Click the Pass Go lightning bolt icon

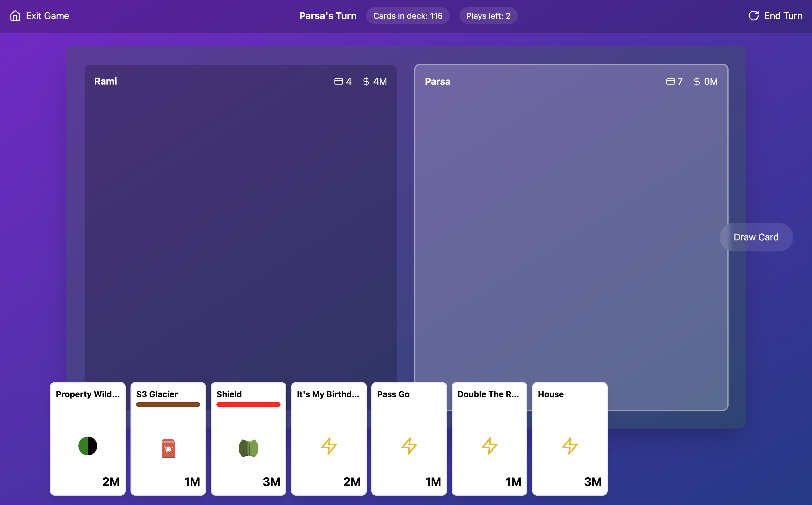point(409,446)
